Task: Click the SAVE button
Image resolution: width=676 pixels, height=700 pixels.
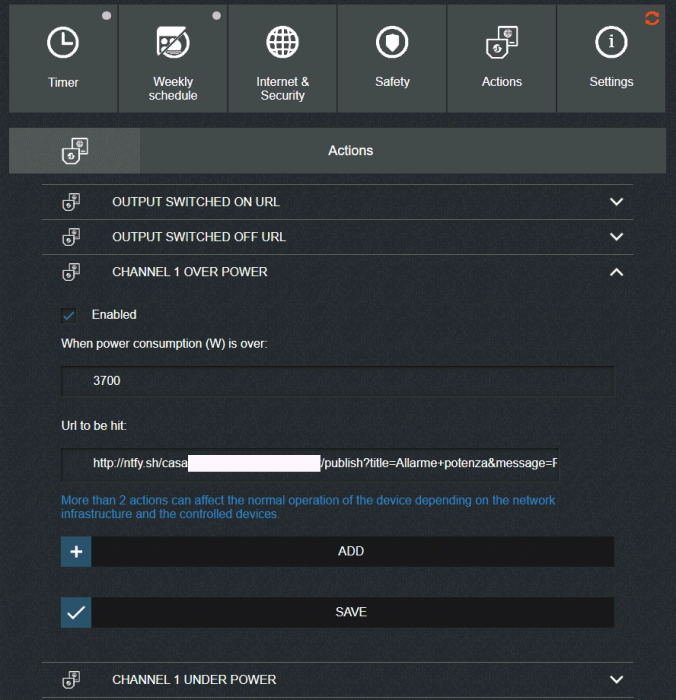Action: pos(338,612)
